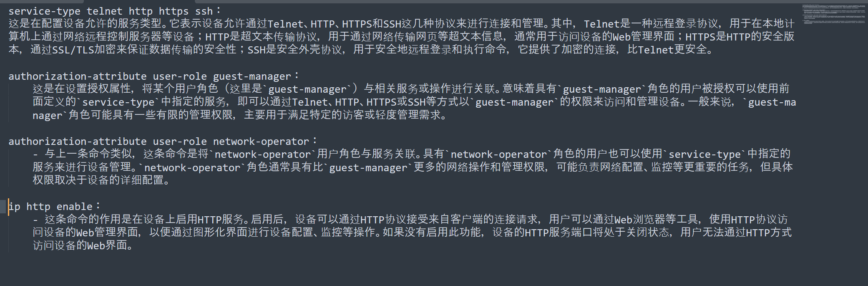Image resolution: width=868 pixels, height=286 pixels.
Task: Click the 'user-role network-operator' heading line
Action: (x=163, y=141)
